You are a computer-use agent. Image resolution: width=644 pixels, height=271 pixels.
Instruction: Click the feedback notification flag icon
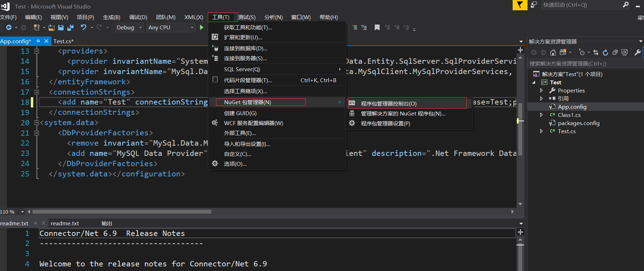point(520,5)
